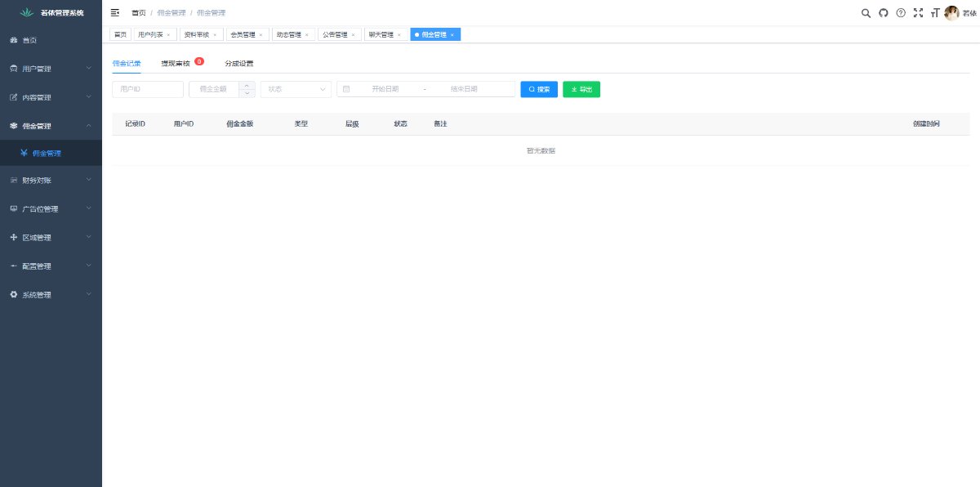Expand 区域管理 menu via its chevron
This screenshot has width=980, height=487.
click(88, 236)
